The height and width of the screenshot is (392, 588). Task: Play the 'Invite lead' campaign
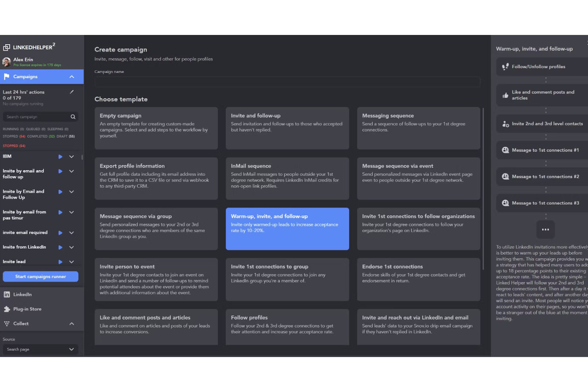click(x=60, y=262)
